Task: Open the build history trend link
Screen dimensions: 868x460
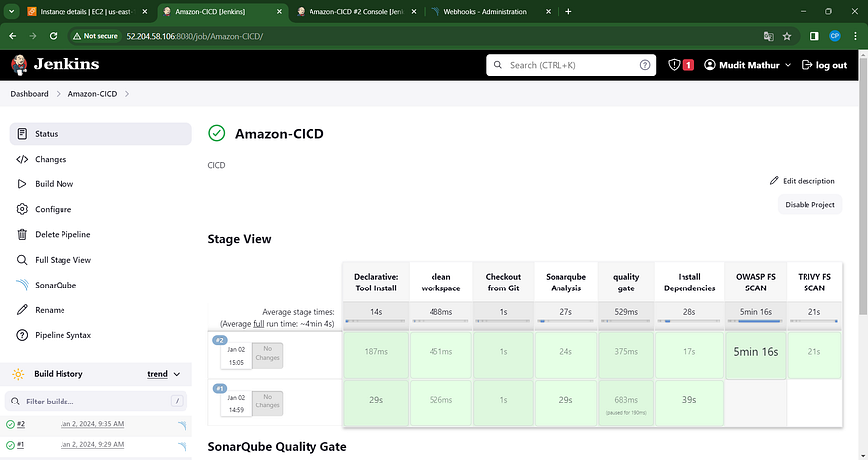Action: point(157,374)
